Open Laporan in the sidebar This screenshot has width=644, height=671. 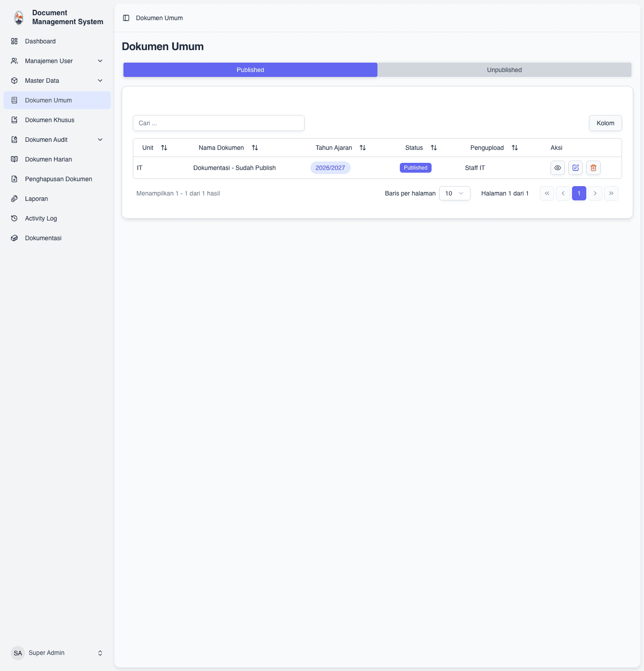point(57,199)
